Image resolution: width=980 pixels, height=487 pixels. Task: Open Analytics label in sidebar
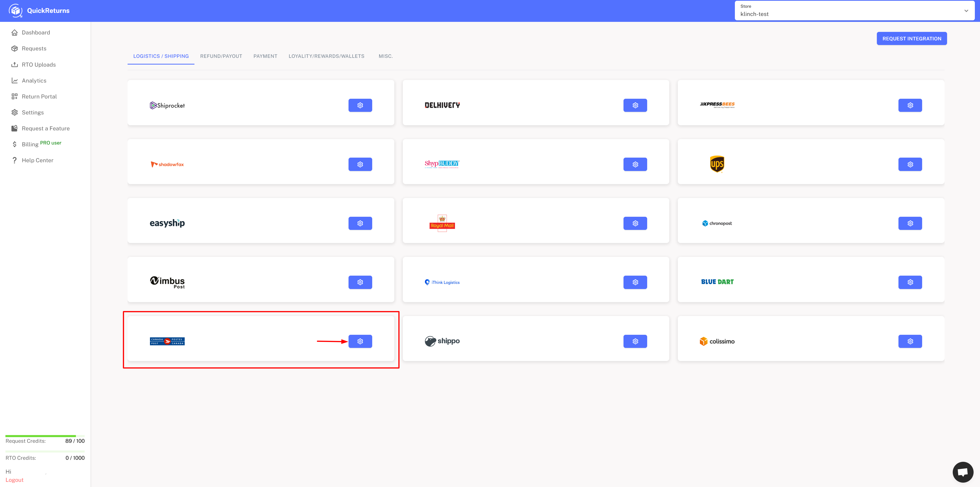pyautogui.click(x=34, y=80)
